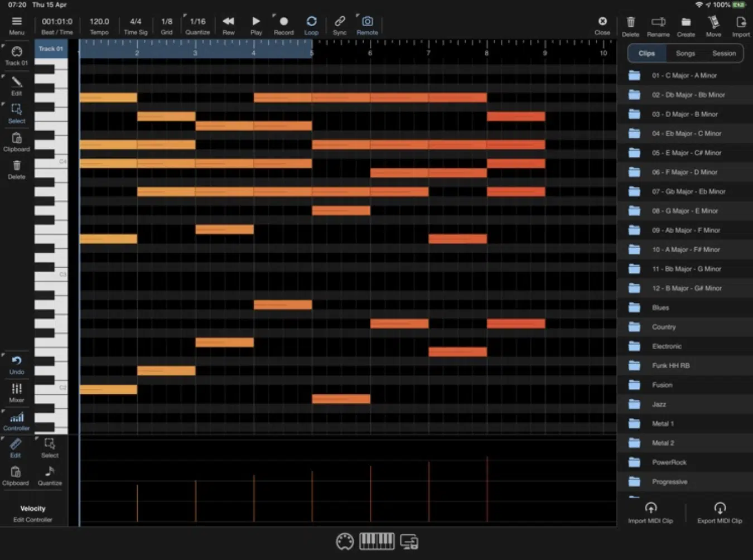This screenshot has width=753, height=560.
Task: Show the on-screen keyboard
Action: tap(376, 541)
